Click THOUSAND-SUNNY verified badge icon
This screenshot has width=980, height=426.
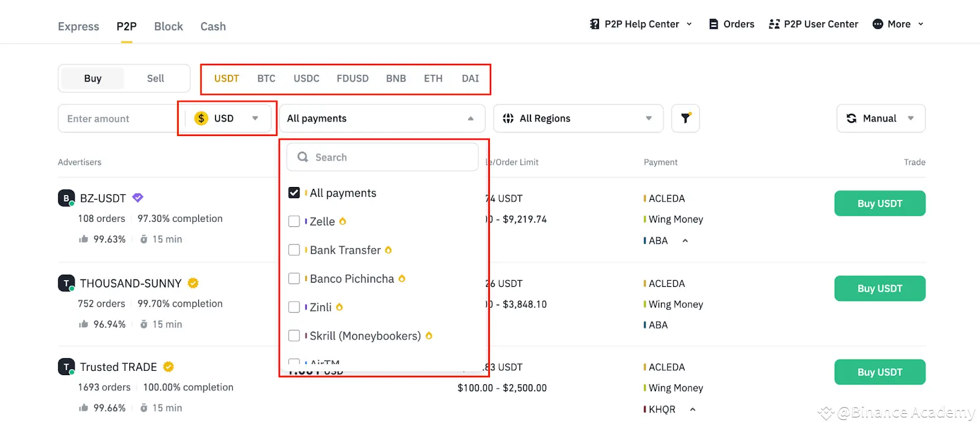[x=193, y=283]
